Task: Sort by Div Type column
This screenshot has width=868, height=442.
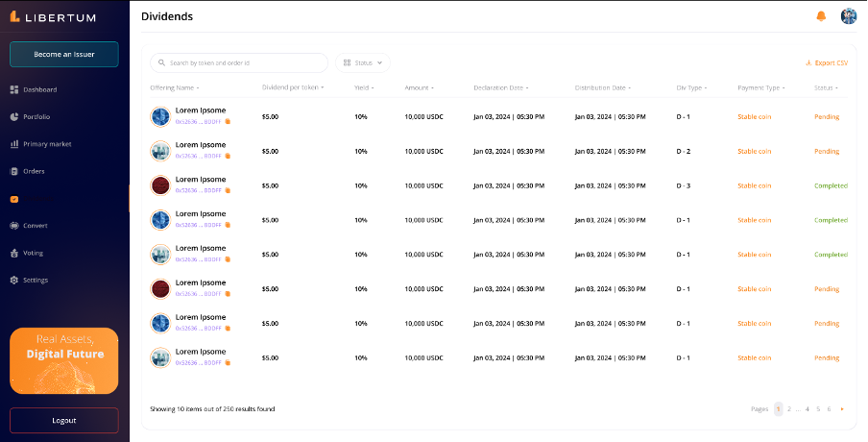Action: (x=691, y=87)
